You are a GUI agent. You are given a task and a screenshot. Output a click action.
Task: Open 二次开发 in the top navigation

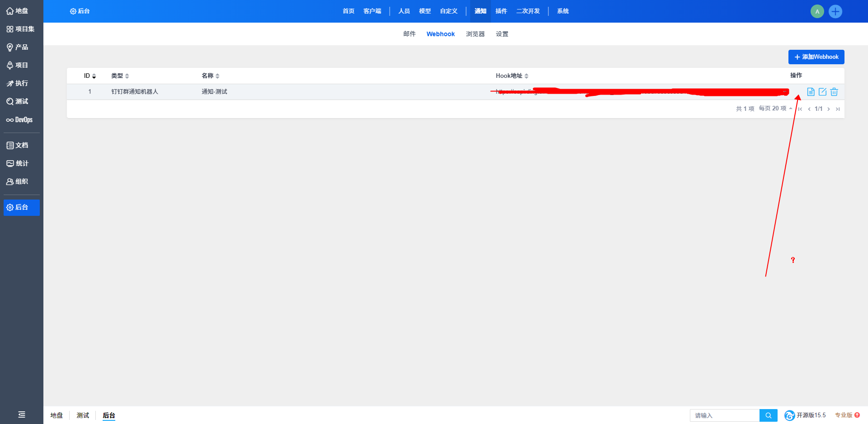(x=528, y=11)
